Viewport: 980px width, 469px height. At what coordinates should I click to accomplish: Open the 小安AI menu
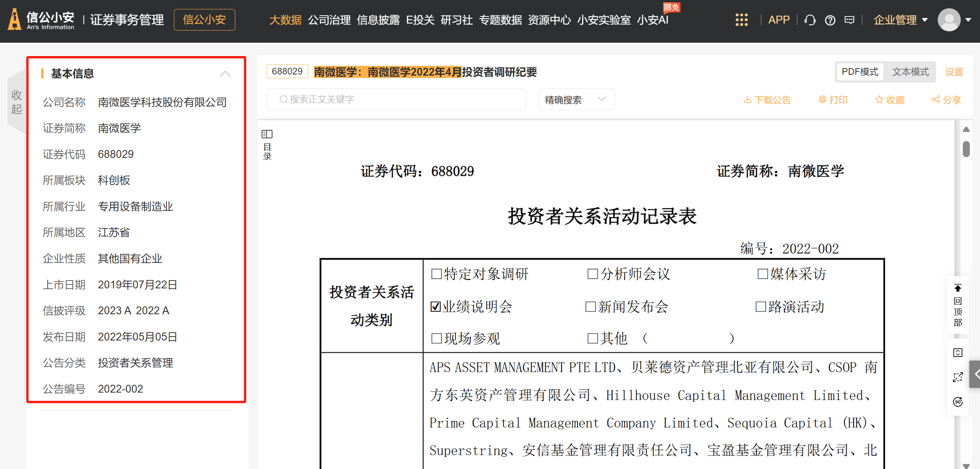pos(653,20)
